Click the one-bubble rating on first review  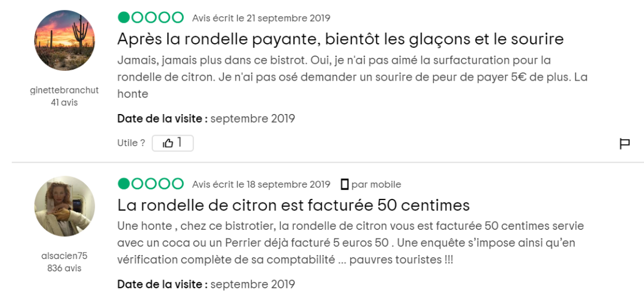pos(150,18)
